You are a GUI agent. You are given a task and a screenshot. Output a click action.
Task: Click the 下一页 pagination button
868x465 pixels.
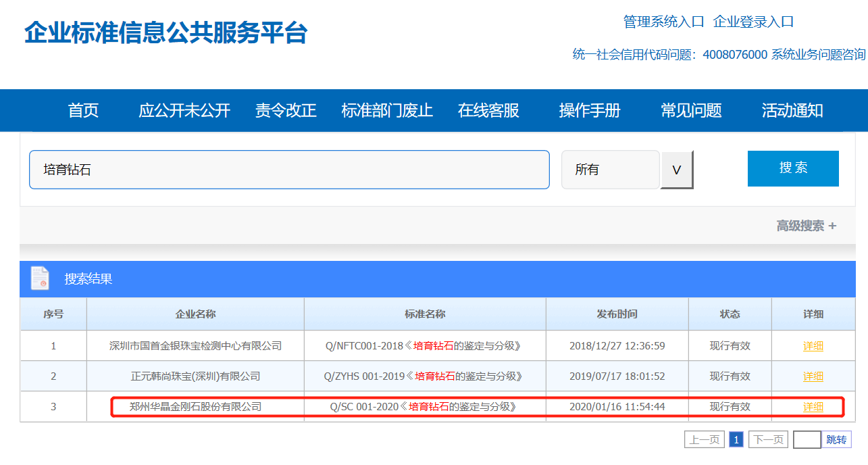pos(768,440)
